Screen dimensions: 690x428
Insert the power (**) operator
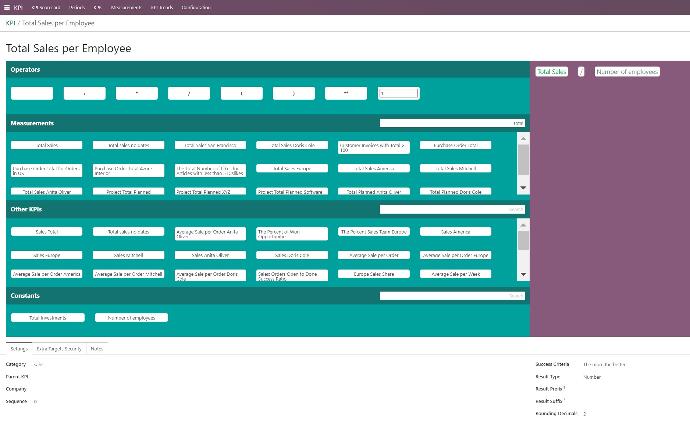(x=346, y=93)
